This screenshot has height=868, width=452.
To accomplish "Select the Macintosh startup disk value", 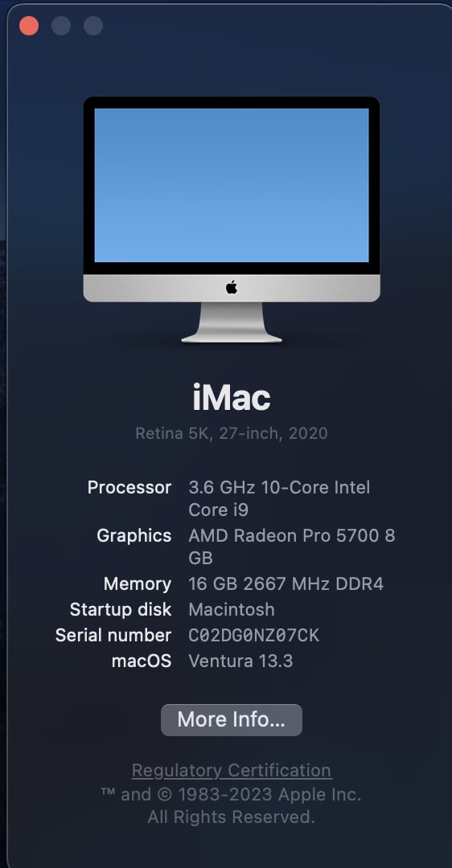I will tap(232, 609).
